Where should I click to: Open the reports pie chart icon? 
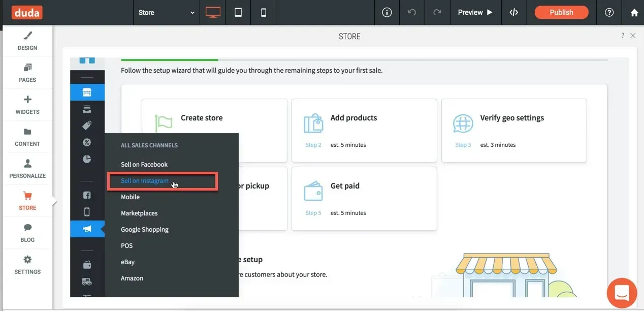point(87,159)
